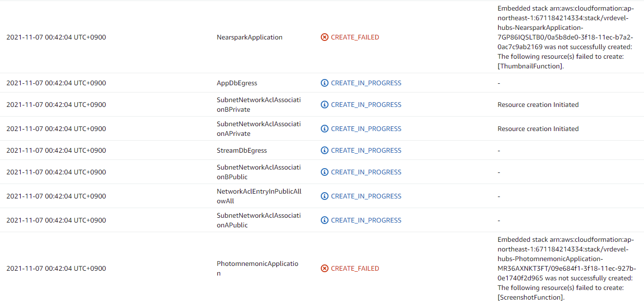Click the failed icon in NearsparkApplication row
This screenshot has width=644, height=303.
[x=325, y=37]
